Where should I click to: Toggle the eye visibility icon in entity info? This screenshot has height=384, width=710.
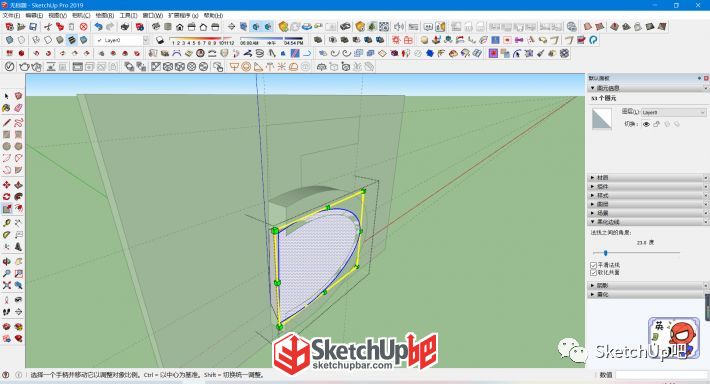[x=646, y=124]
